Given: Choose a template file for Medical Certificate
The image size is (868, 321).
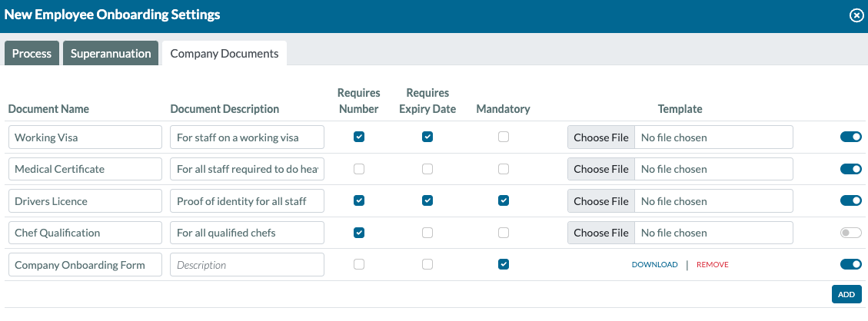Looking at the screenshot, I should click(x=601, y=169).
